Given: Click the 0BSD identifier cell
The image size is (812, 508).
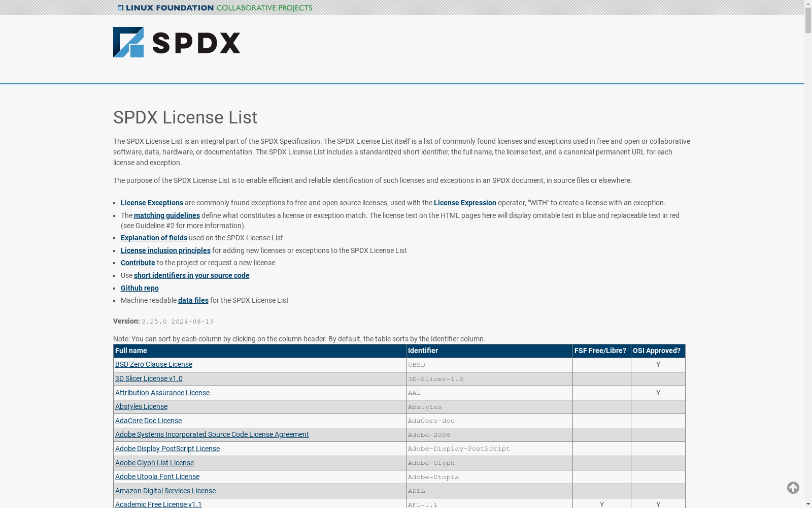Looking at the screenshot, I should pos(489,365).
